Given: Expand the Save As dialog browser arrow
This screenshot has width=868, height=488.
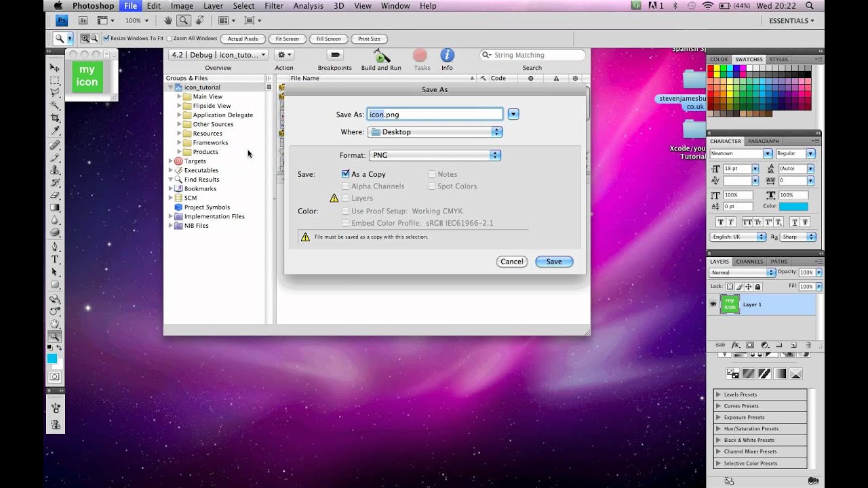Looking at the screenshot, I should click(513, 115).
